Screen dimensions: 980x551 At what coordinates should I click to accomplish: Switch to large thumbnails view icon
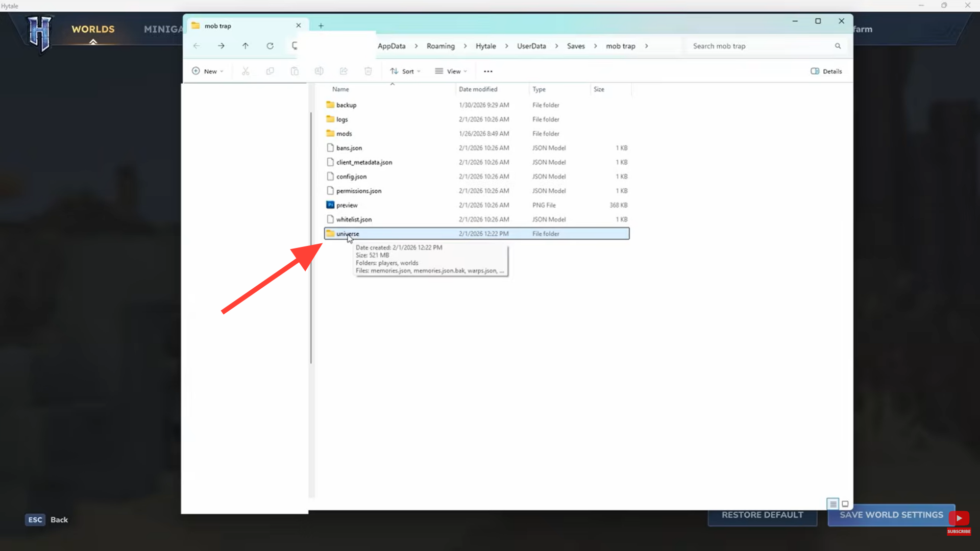coord(845,504)
